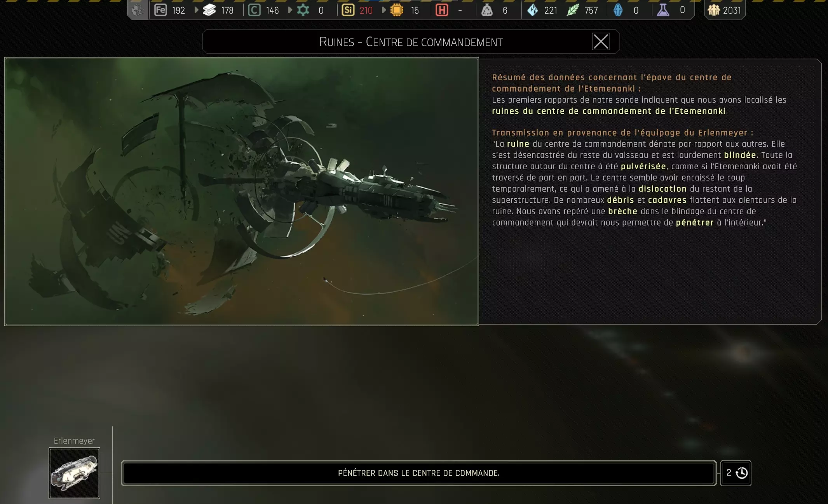Click the carbon C resource icon
The image size is (828, 504).
[x=254, y=10]
